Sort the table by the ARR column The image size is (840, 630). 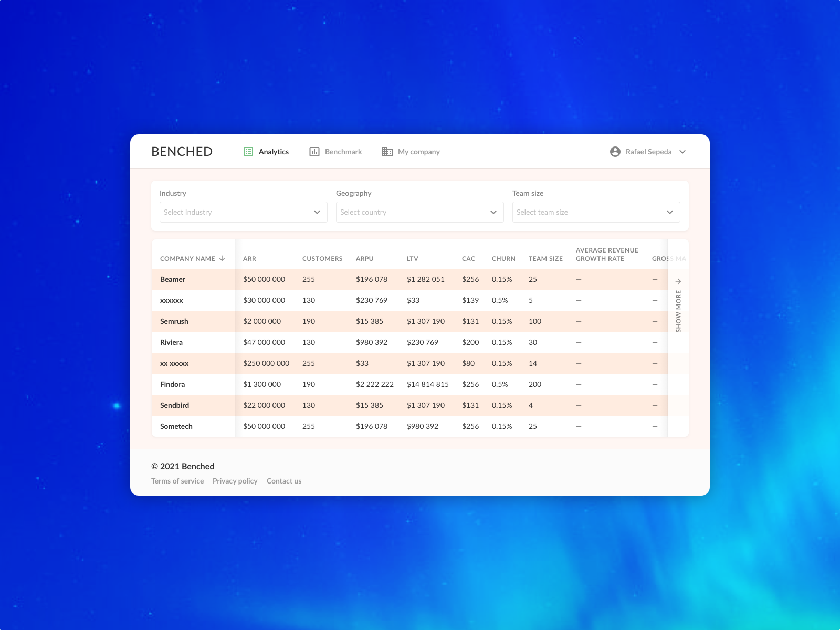(250, 258)
